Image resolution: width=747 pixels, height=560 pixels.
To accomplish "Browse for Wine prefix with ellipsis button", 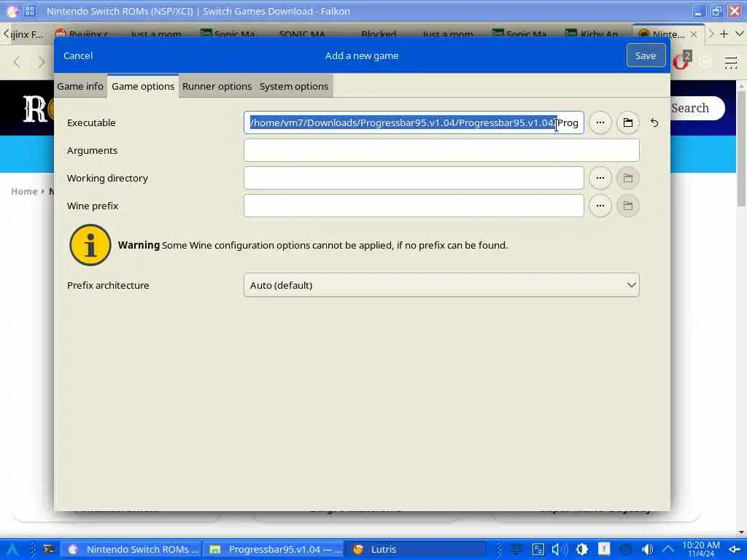I will click(x=600, y=206).
